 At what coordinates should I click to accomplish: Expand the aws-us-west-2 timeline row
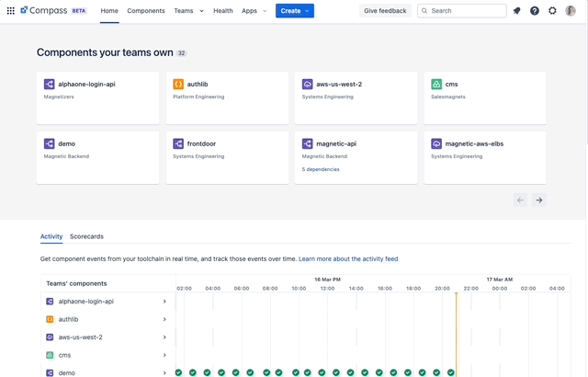tap(164, 337)
